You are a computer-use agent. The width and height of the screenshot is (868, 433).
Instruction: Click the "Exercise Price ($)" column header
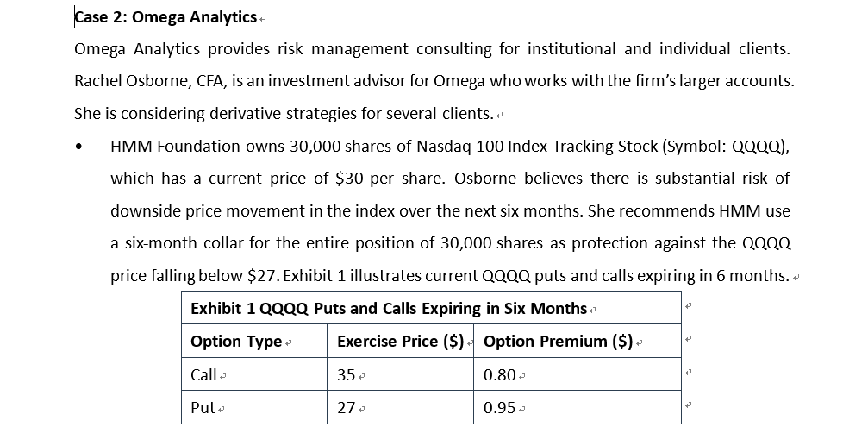pos(400,341)
